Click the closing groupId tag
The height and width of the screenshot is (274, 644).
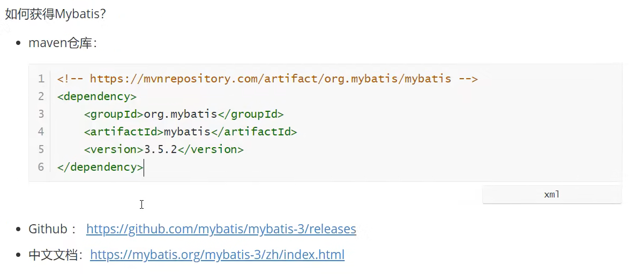pyautogui.click(x=250, y=114)
